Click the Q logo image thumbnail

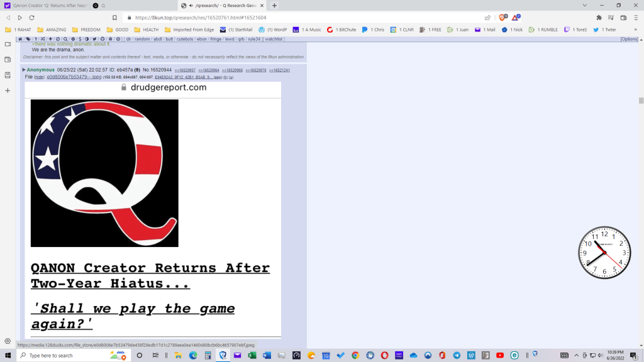(104, 173)
